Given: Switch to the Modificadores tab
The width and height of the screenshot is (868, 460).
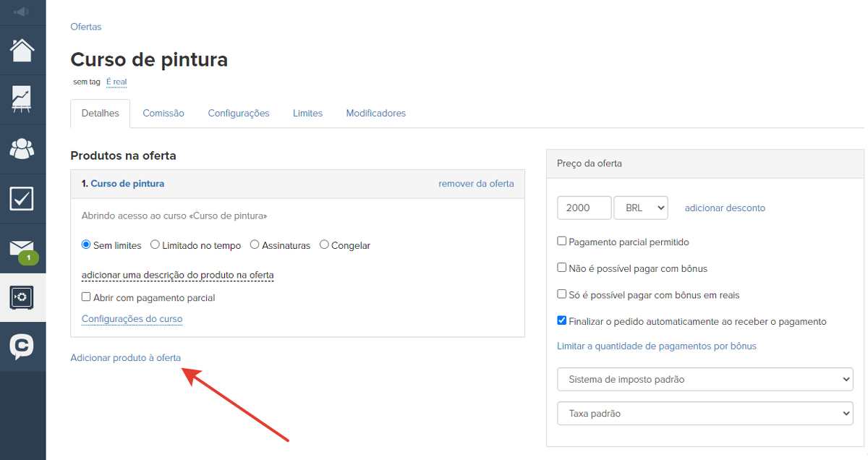Looking at the screenshot, I should click(x=375, y=114).
